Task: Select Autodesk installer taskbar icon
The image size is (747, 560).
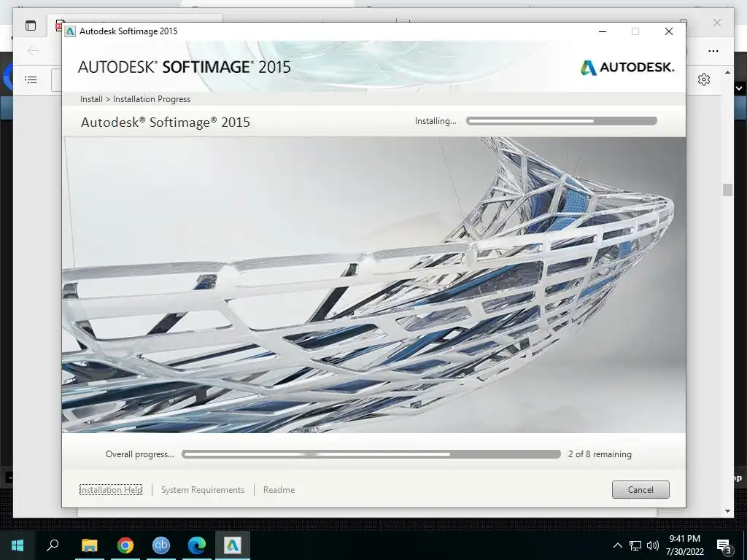Action: pos(233,545)
